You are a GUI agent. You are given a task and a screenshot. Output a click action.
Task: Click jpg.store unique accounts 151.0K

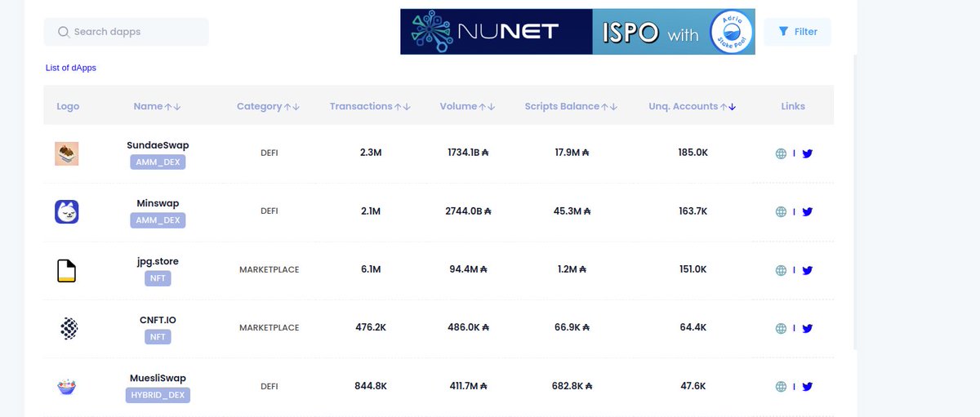[x=693, y=270]
